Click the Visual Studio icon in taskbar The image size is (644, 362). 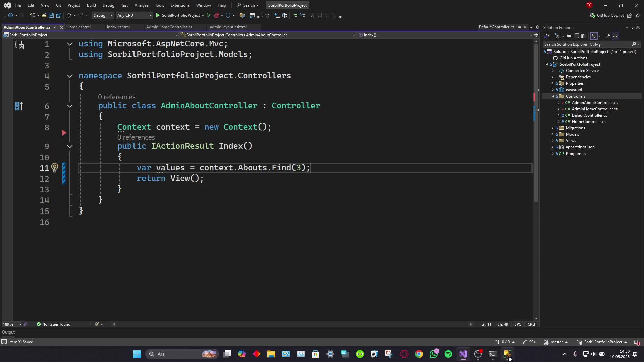coord(463,354)
